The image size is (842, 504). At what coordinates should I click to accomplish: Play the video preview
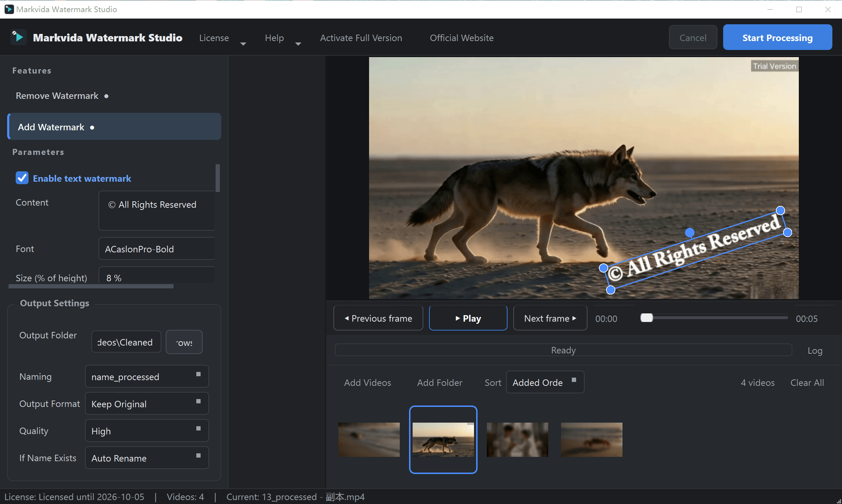(x=468, y=318)
